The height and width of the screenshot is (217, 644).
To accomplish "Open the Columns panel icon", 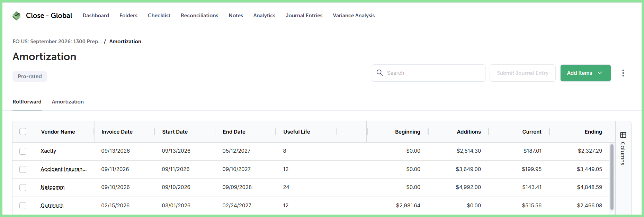I will tap(623, 135).
